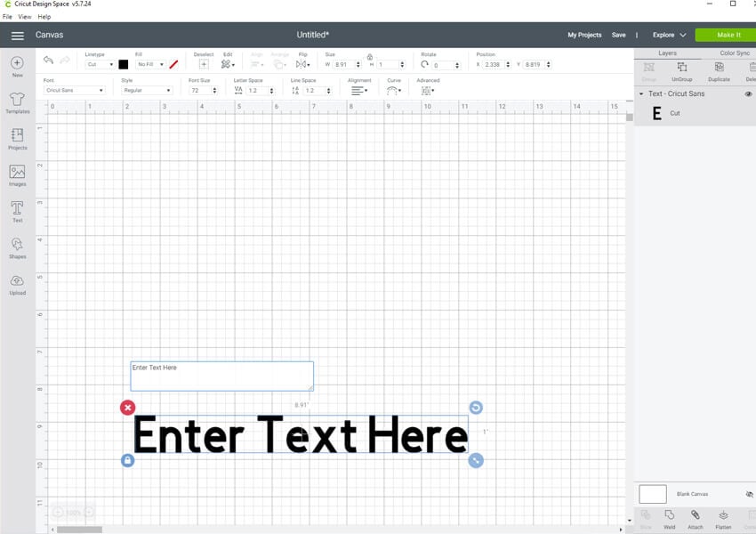756x534 pixels.
Task: Click UnGroup in Layers panel
Action: click(682, 71)
